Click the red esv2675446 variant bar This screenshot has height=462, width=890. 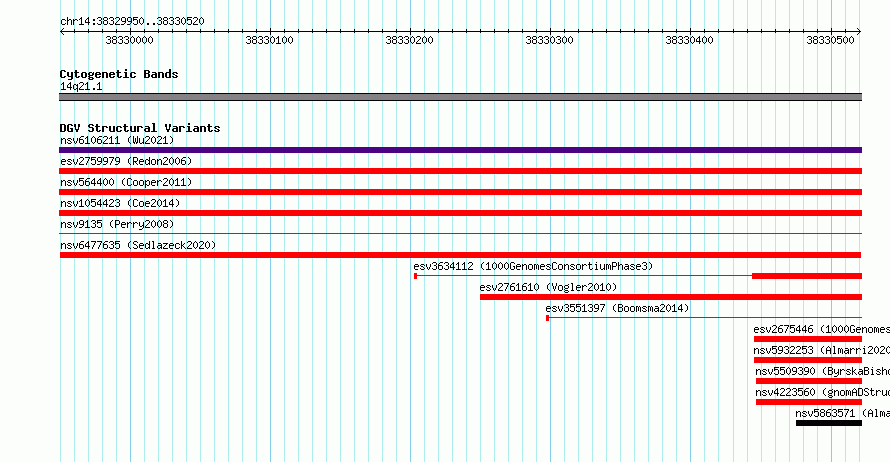pyautogui.click(x=808, y=339)
